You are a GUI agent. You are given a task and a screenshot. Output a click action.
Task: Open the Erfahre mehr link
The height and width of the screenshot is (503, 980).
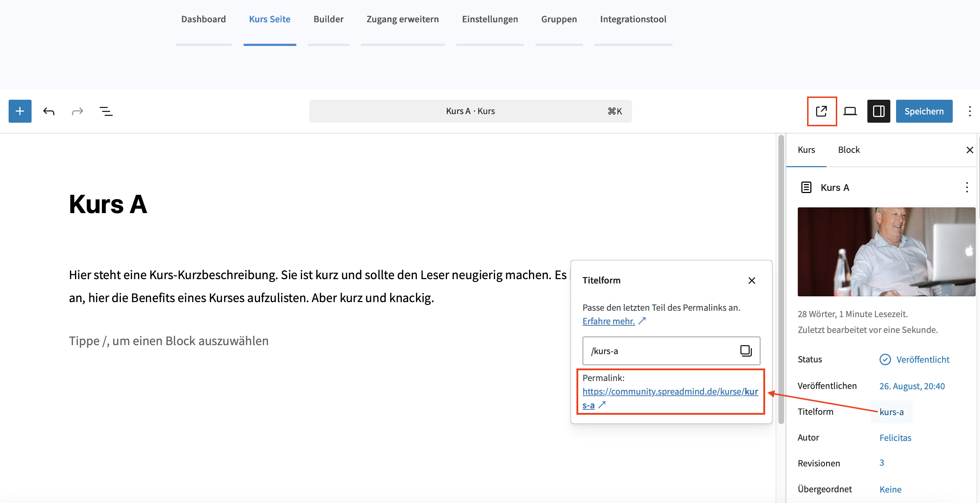[x=608, y=321]
